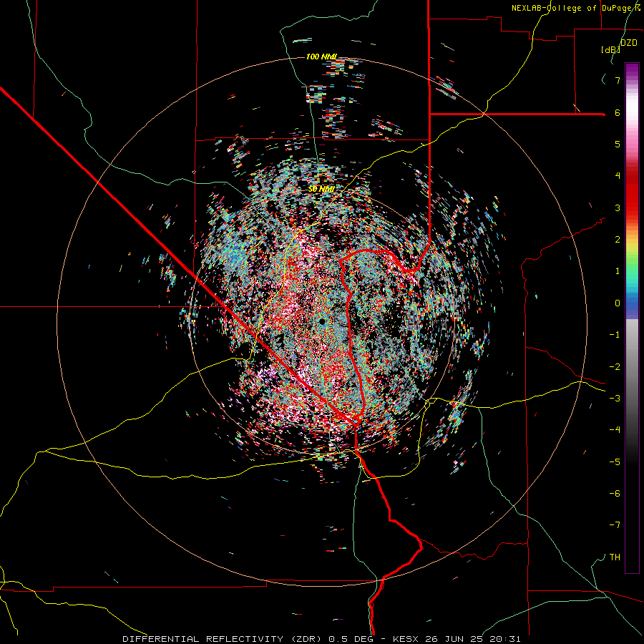Viewport: 644px width, 644px height.
Task: Click the 100 NMI range ring label
Action: 321,57
